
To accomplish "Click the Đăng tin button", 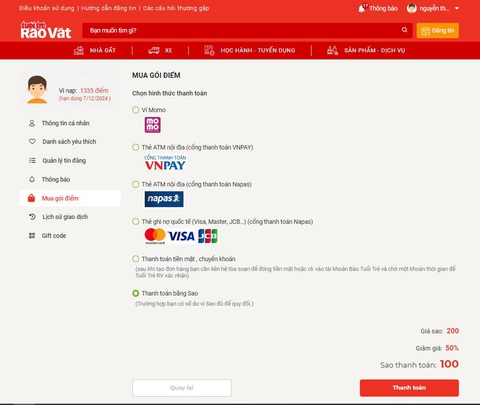I will 438,30.
